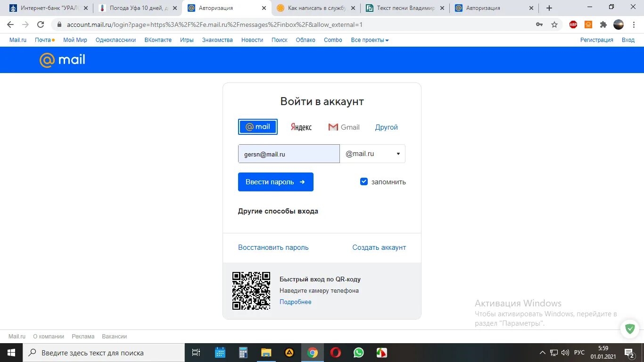
Task: Select 'Другой' provider option
Action: click(387, 127)
